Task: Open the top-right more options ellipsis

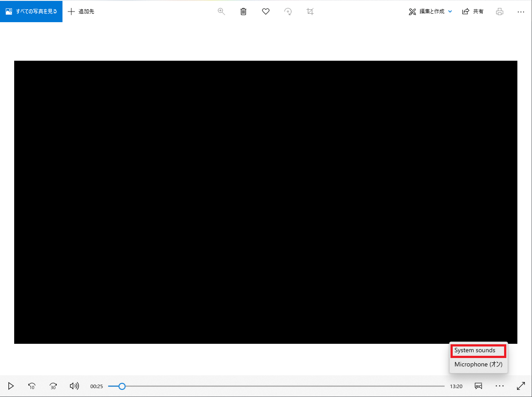Action: (x=521, y=12)
